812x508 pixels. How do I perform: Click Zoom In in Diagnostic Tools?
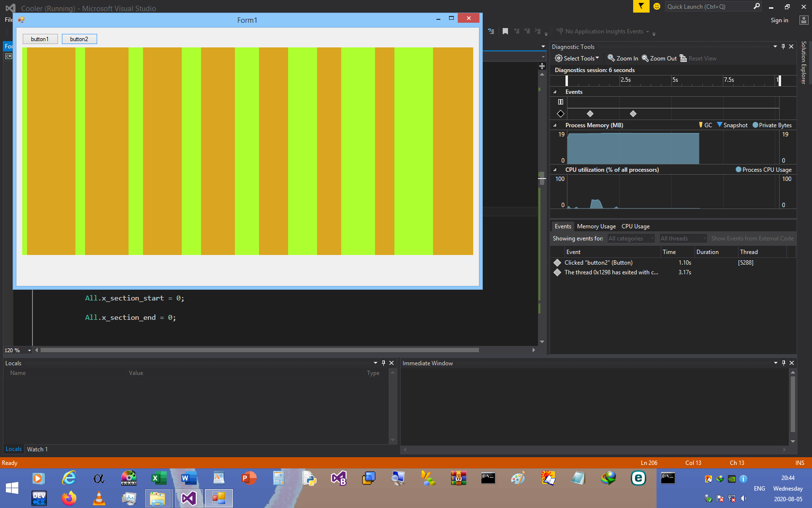tap(623, 59)
